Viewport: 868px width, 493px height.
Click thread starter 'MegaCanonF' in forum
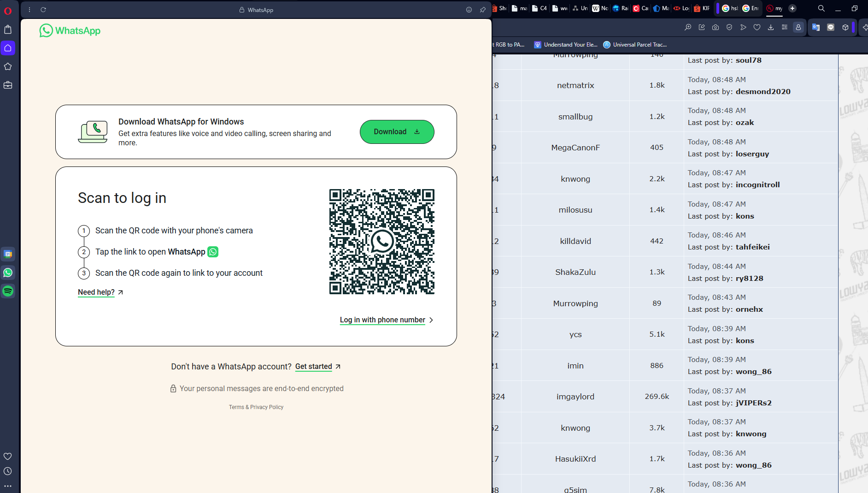pyautogui.click(x=575, y=148)
